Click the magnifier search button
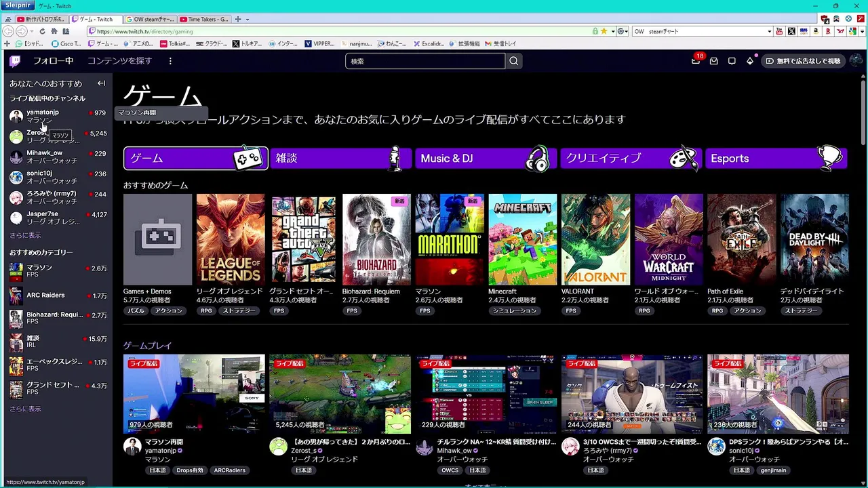 (514, 61)
